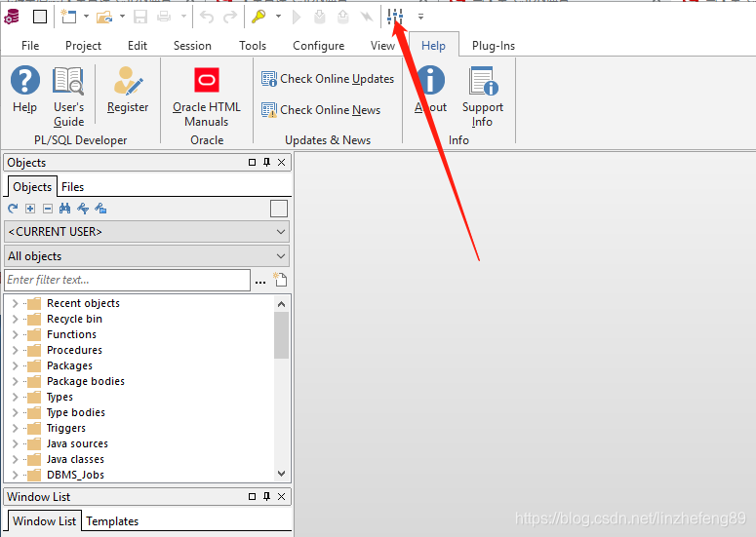Click the Print icon
Screen dimensions: 756x537
click(x=164, y=17)
